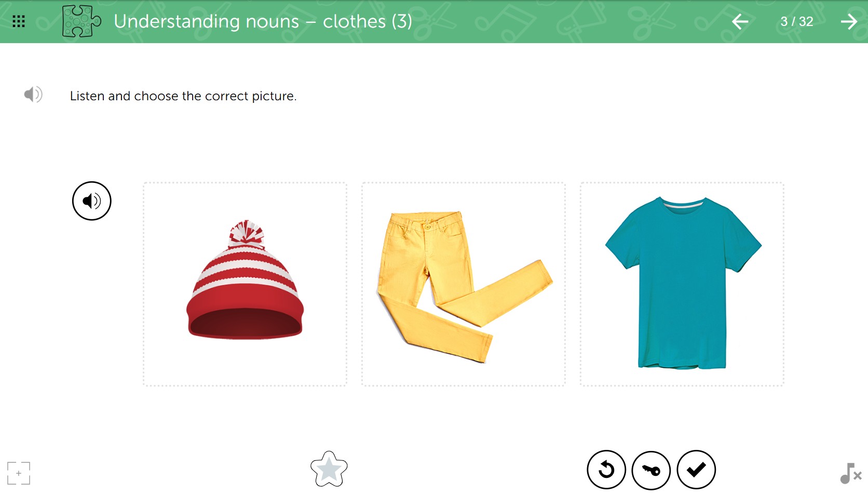The image size is (868, 493).
Task: Click the puzzle piece logo icon
Action: pyautogui.click(x=82, y=21)
